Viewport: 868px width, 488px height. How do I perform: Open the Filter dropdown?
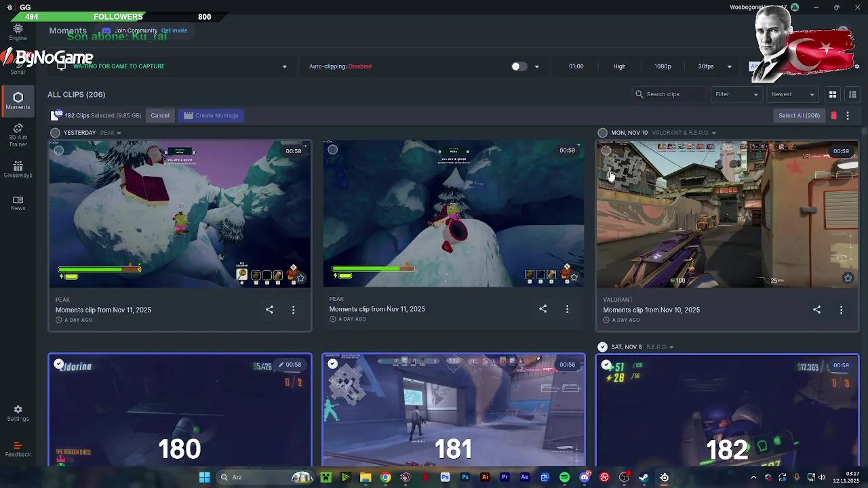click(x=736, y=94)
